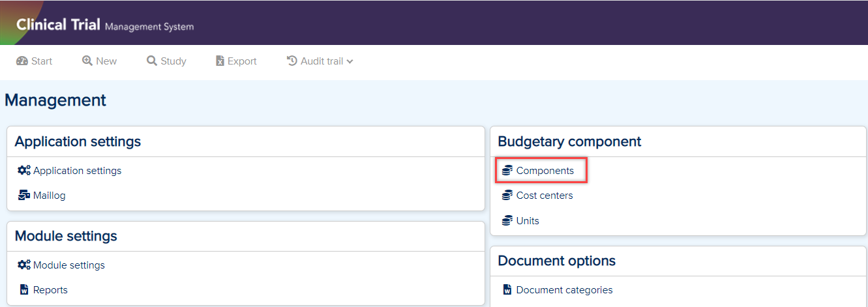Open the Components link
Screen dimensions: 868x307
pyautogui.click(x=545, y=171)
